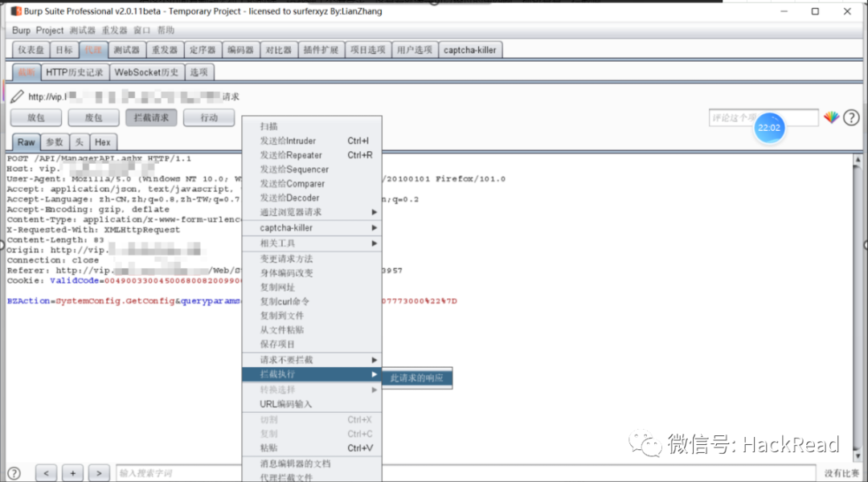Select 从文件粘贴 menu entry

tap(312, 330)
